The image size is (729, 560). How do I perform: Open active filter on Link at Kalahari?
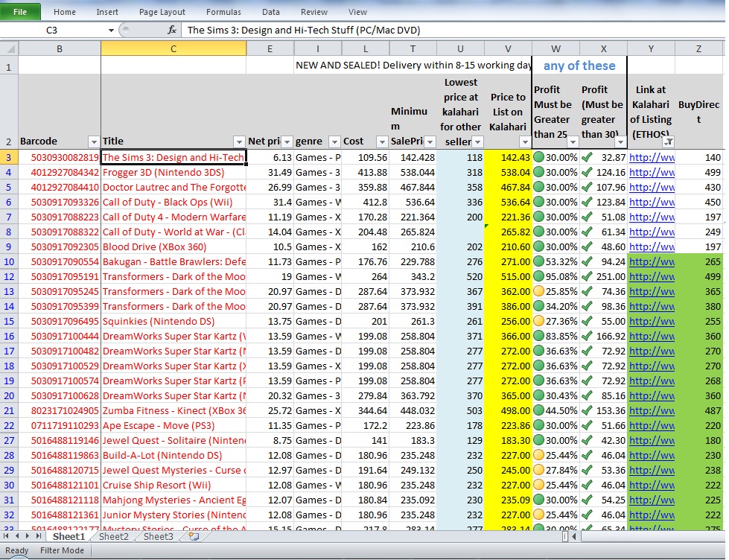(669, 141)
